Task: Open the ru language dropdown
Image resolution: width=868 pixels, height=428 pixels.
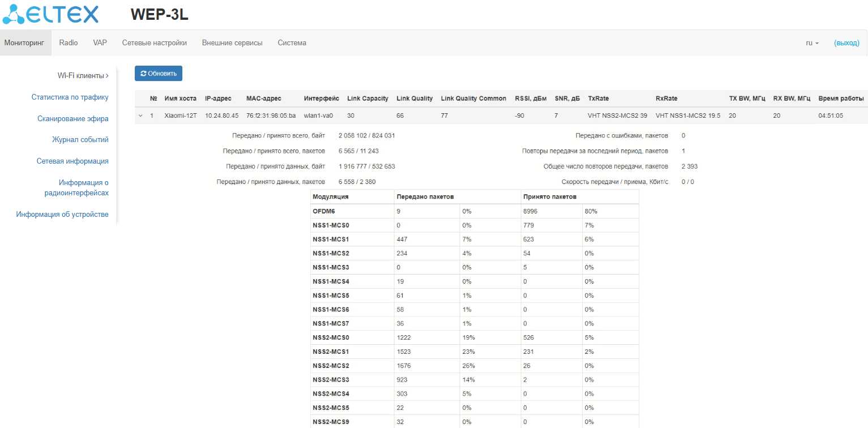Action: pyautogui.click(x=812, y=43)
